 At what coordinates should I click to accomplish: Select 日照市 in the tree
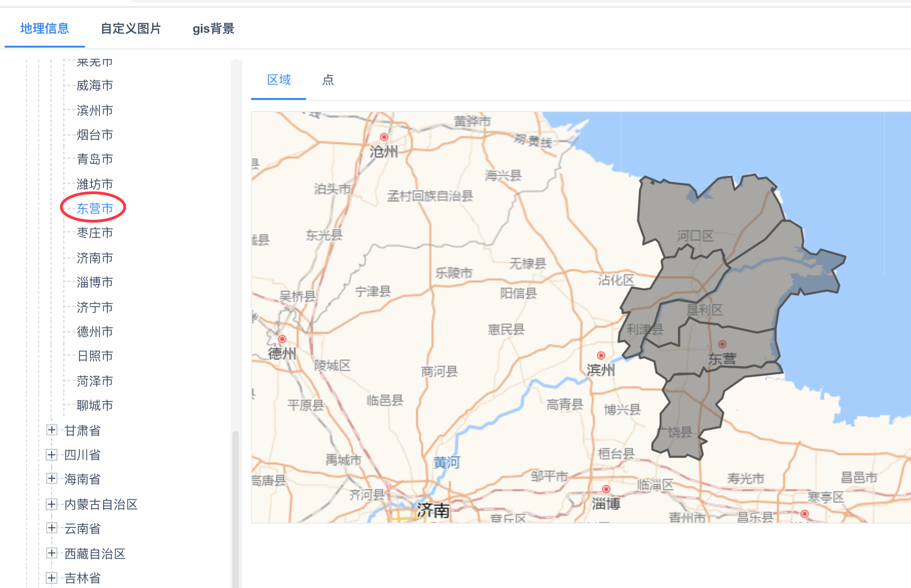pos(95,356)
